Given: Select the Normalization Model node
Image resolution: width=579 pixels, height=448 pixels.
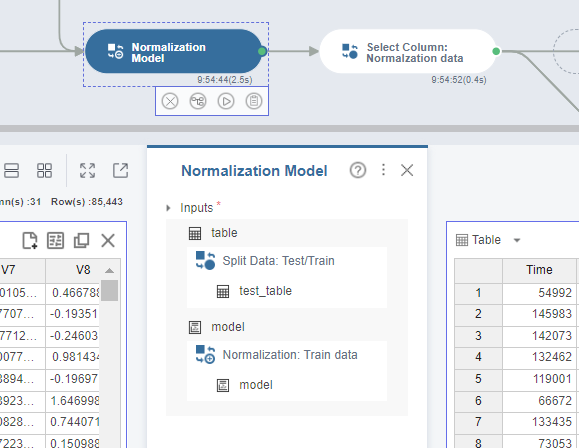Looking at the screenshot, I should (x=174, y=51).
